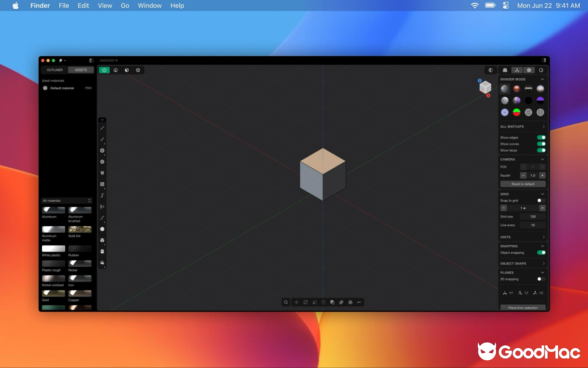Click the Rotate icon in the bottom toolbar
588x368 pixels.
[305, 302]
